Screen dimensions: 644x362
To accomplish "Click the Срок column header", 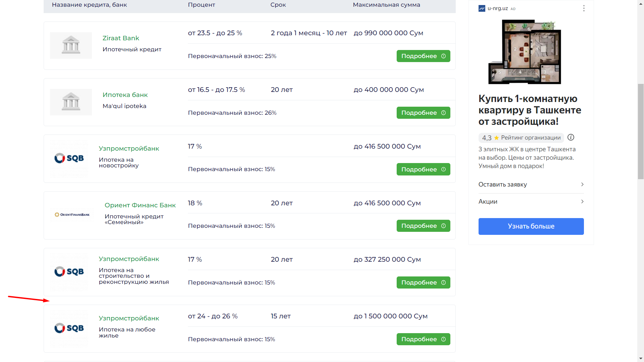I will 278,5.
